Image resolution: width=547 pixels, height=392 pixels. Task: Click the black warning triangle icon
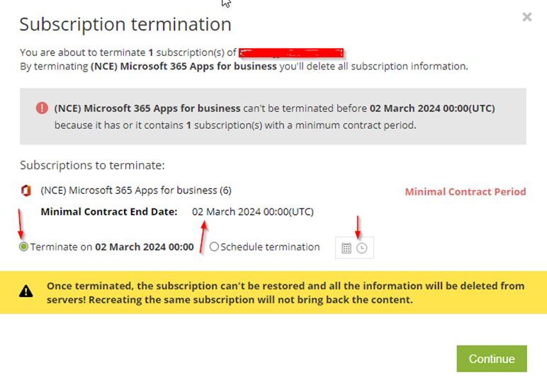pyautogui.click(x=26, y=291)
